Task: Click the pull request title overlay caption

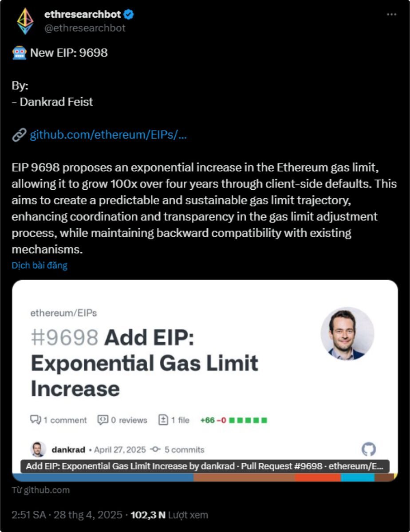Action: point(205,466)
